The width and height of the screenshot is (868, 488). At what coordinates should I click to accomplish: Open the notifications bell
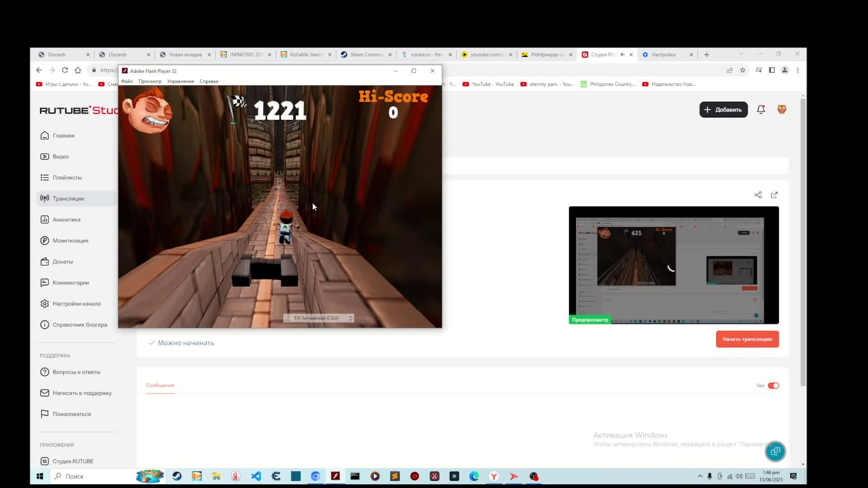pyautogui.click(x=761, y=109)
